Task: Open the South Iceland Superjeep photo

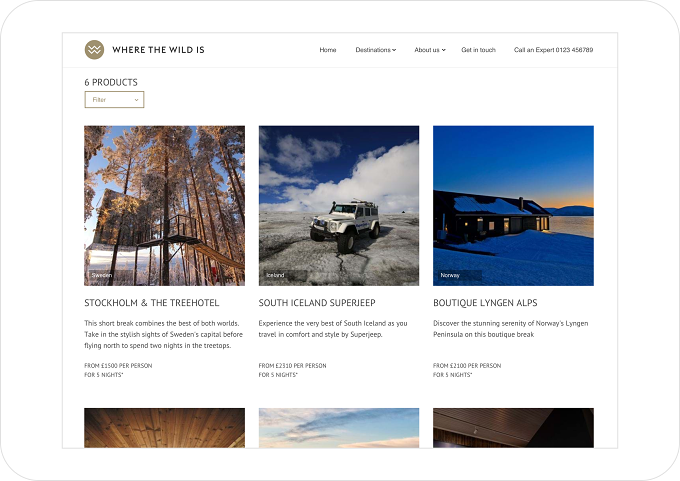Action: [x=339, y=206]
